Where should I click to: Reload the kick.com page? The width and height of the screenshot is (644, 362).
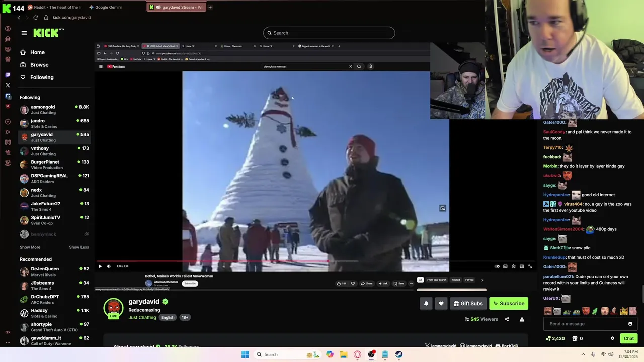36,18
